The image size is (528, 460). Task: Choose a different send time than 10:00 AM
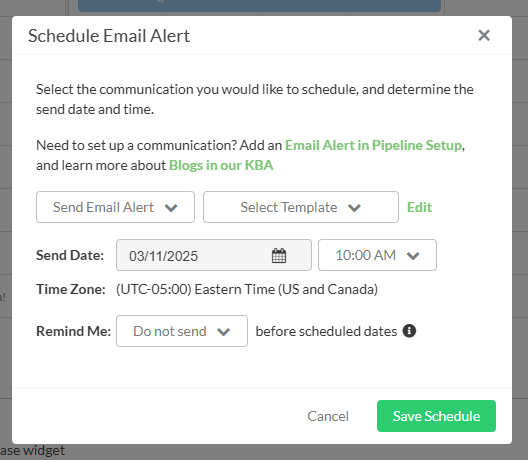[x=377, y=255]
